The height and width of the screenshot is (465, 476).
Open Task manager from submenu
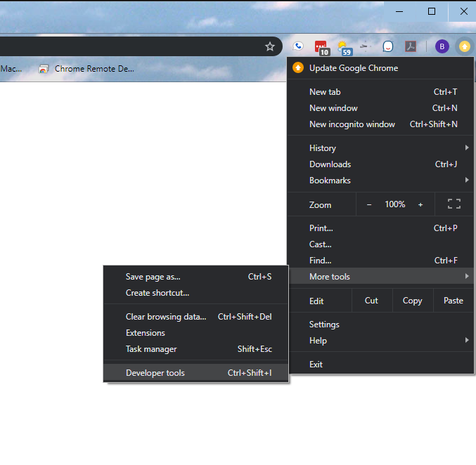[195, 349]
